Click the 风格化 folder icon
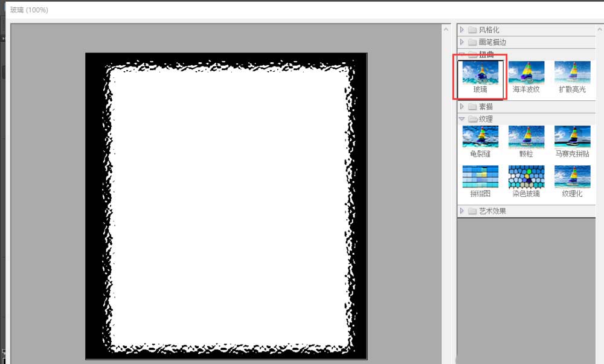 (x=472, y=30)
